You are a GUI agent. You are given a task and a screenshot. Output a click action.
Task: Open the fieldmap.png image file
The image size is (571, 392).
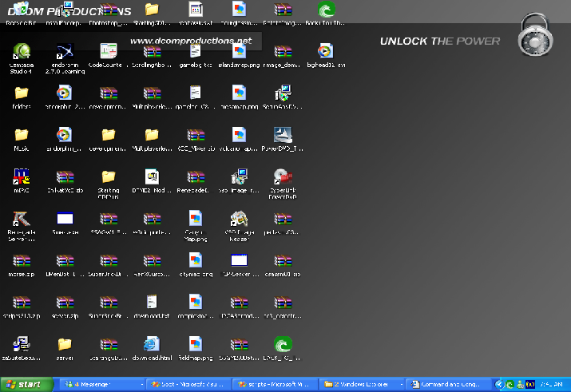pos(195,345)
